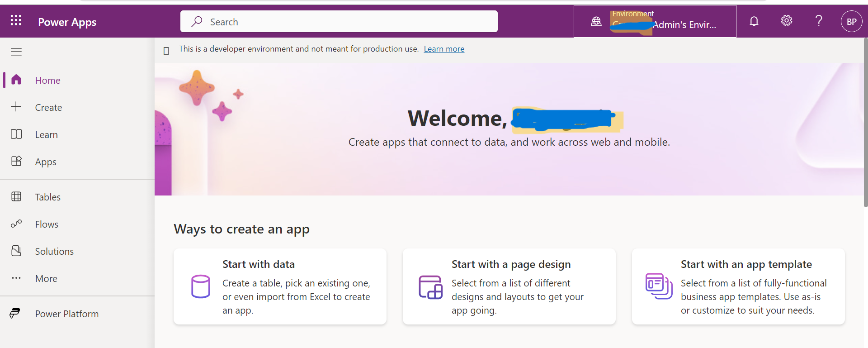Open the help question mark icon
Image resolution: width=868 pixels, height=348 pixels.
click(819, 20)
